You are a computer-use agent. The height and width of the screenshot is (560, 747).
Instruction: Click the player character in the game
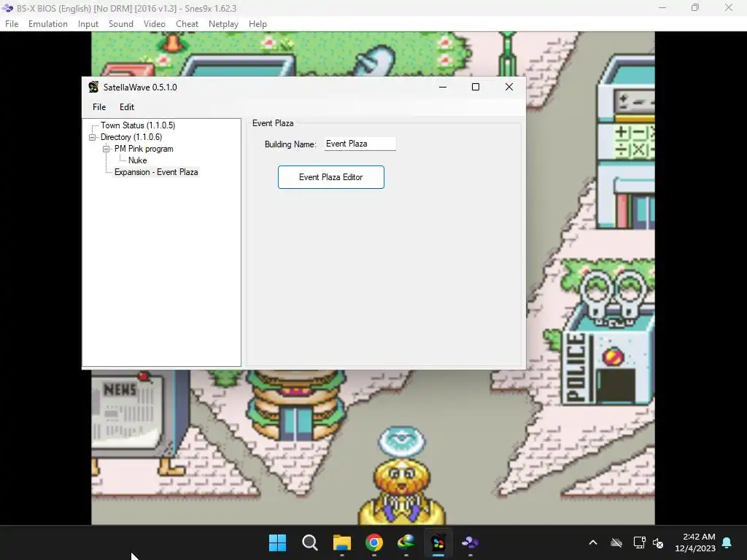pos(403,491)
